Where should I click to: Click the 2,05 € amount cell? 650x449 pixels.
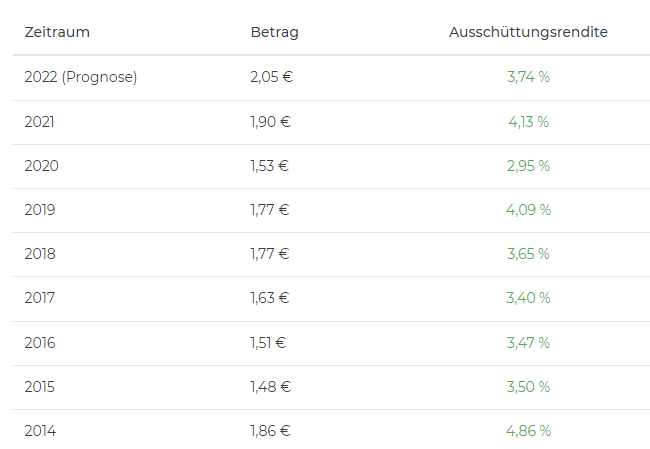click(271, 77)
